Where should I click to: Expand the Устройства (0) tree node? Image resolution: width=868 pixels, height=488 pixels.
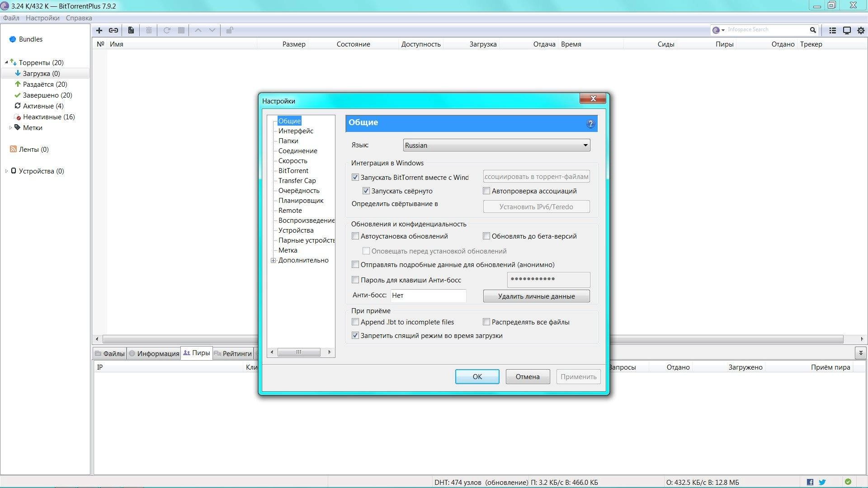pos(6,171)
